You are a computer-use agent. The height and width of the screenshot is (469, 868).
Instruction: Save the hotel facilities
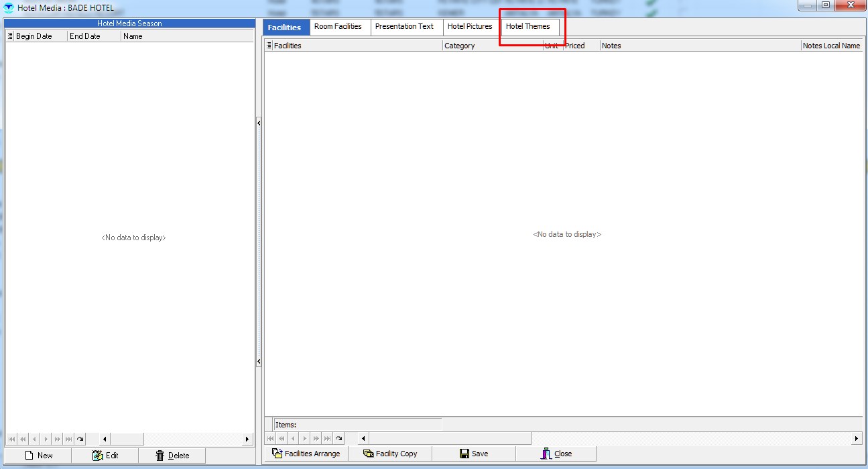coord(474,454)
